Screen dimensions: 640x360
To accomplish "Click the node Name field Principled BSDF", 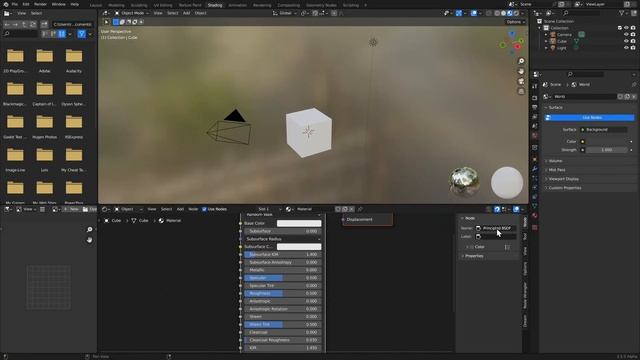I will (496, 228).
